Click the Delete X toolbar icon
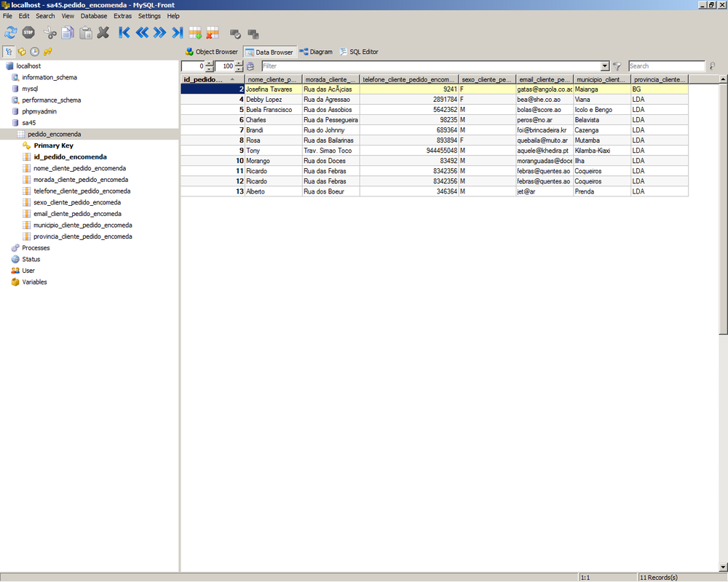 pyautogui.click(x=103, y=32)
